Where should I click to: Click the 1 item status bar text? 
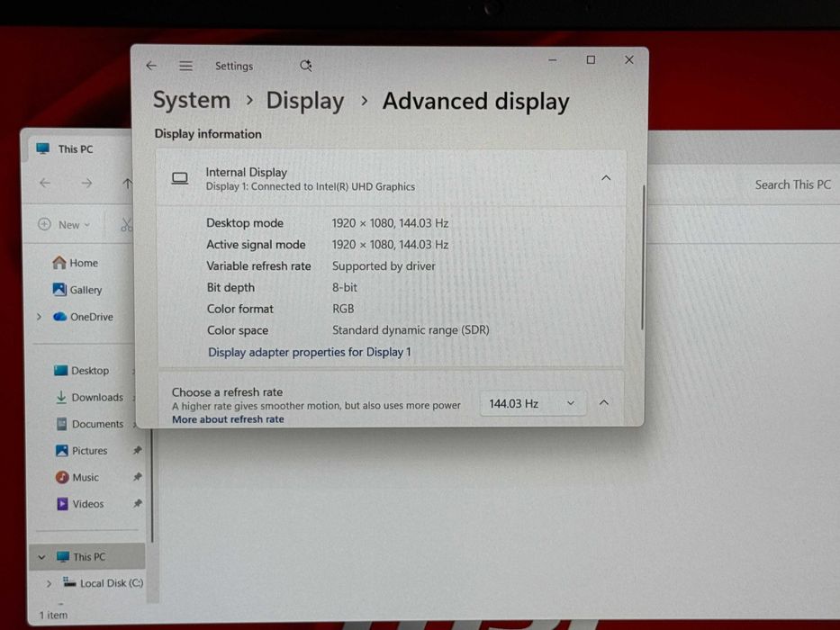54,615
